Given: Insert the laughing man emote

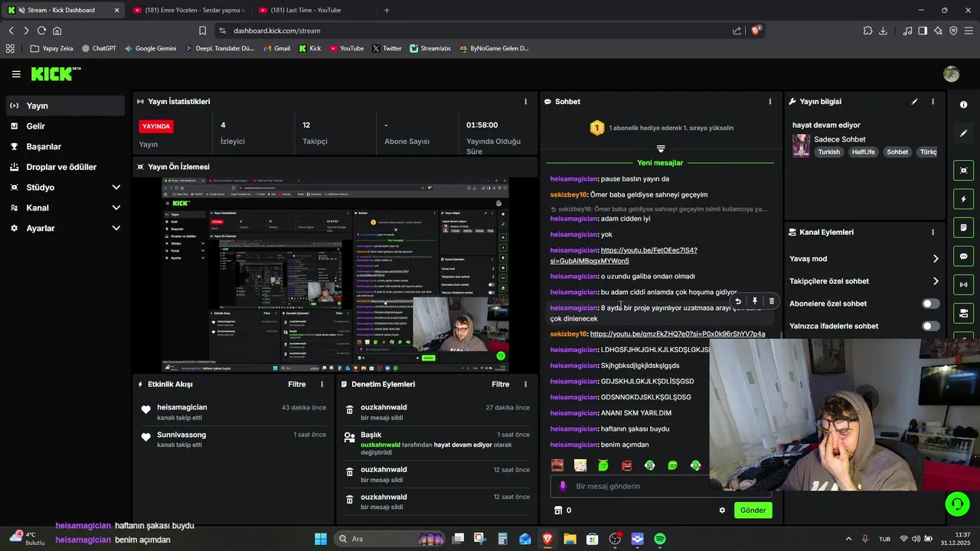Looking at the screenshot, I should tap(557, 465).
